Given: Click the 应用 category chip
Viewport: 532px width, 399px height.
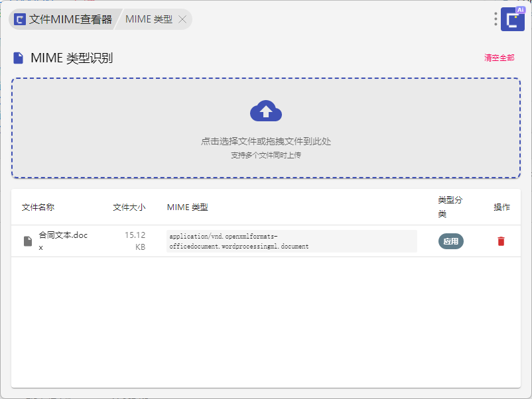Looking at the screenshot, I should click(450, 241).
